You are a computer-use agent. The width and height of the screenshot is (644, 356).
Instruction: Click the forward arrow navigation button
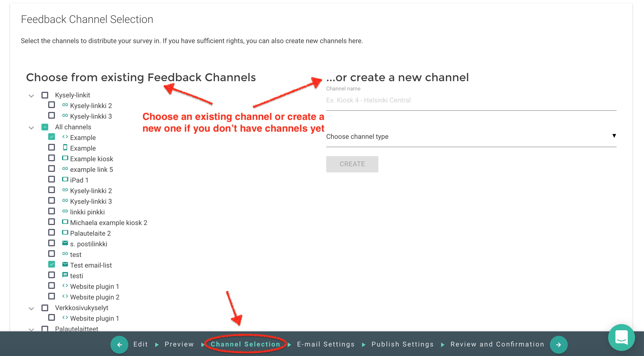pyautogui.click(x=558, y=345)
